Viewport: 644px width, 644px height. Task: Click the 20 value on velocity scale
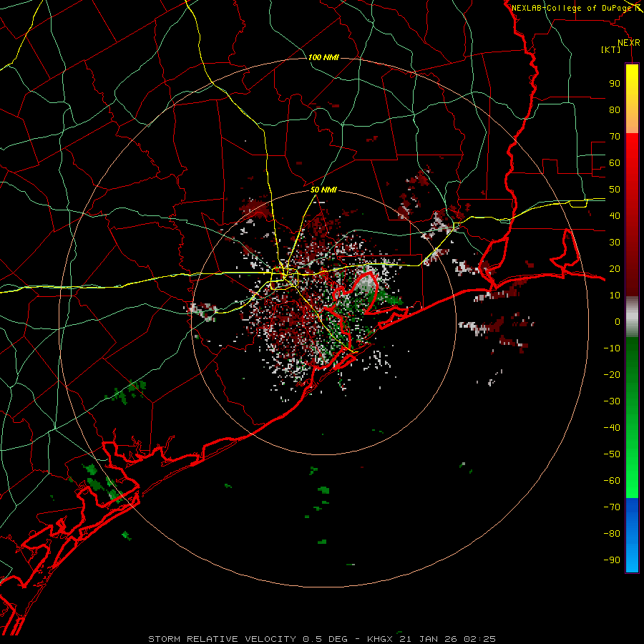(615, 269)
